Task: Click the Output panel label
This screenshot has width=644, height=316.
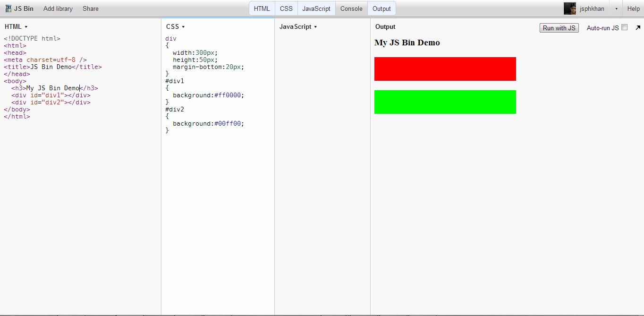Action: [x=385, y=27]
